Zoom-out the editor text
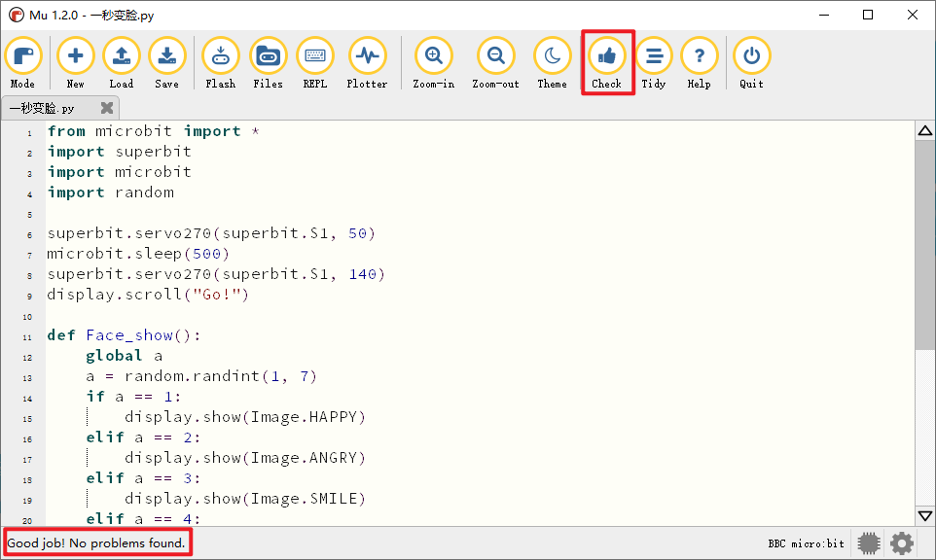The image size is (936, 560). coord(495,63)
